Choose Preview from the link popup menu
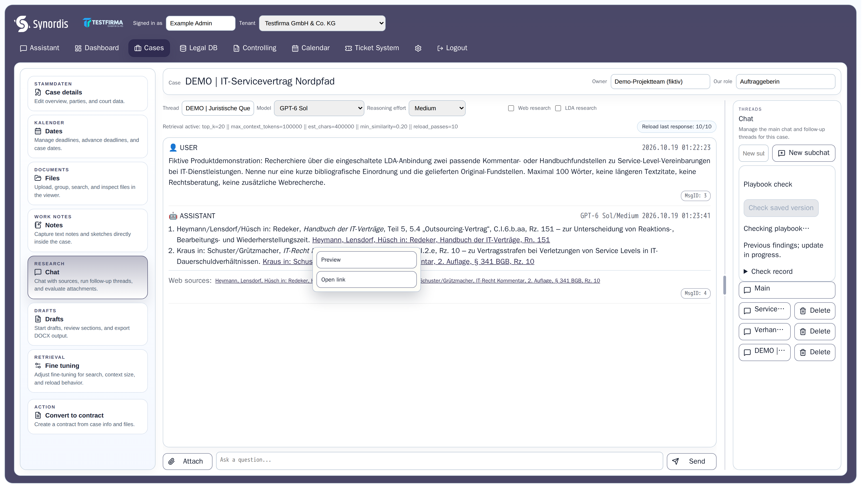The width and height of the screenshot is (868, 488). click(369, 262)
